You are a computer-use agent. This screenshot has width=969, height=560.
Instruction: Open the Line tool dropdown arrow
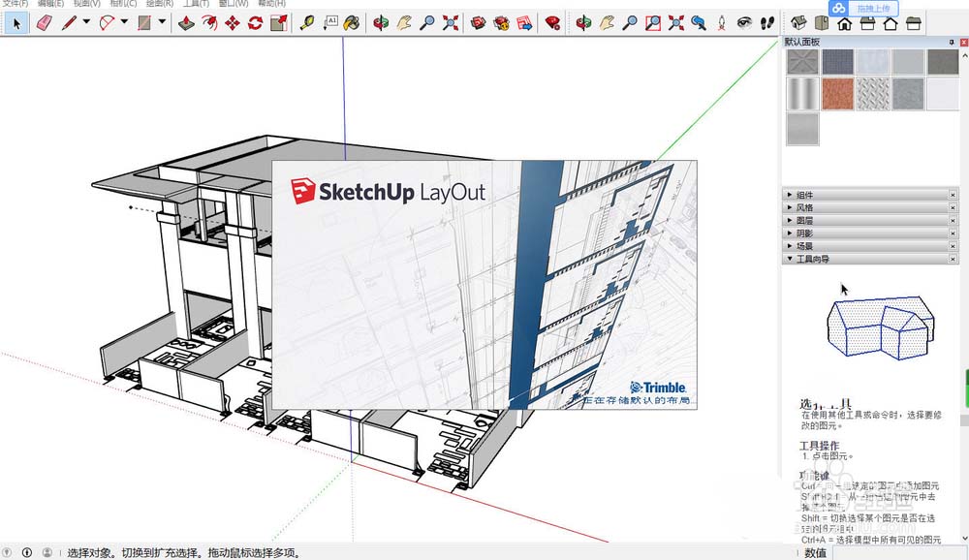pyautogui.click(x=86, y=21)
